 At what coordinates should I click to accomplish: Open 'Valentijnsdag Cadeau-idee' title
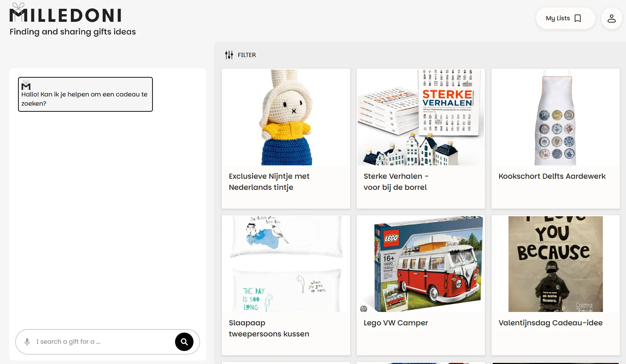[551, 323]
